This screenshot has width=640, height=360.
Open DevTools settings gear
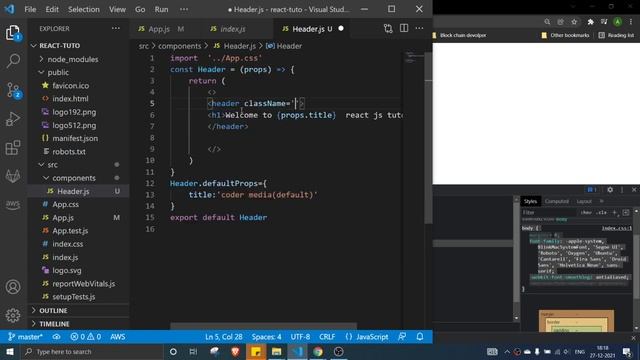point(610,190)
